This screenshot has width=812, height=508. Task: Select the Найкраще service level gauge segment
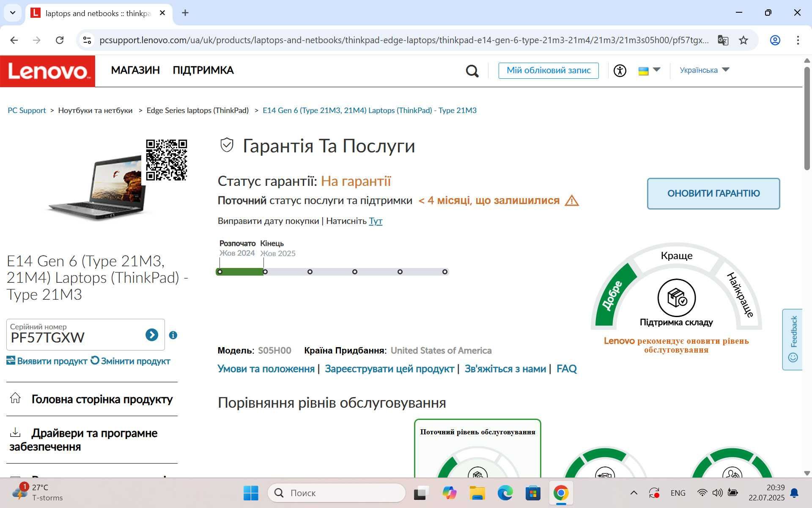tap(740, 295)
